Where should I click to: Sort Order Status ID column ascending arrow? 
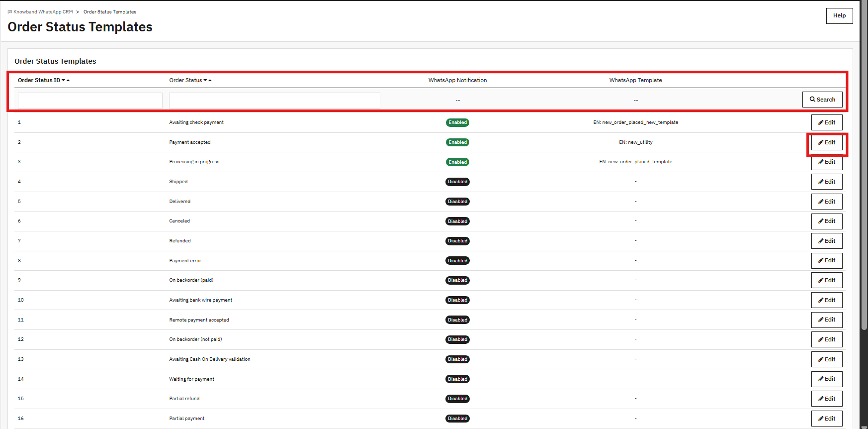tap(68, 80)
